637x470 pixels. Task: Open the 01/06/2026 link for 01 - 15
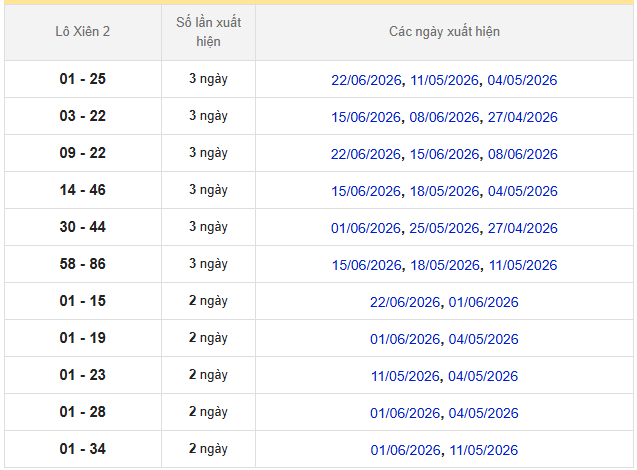pyautogui.click(x=483, y=302)
